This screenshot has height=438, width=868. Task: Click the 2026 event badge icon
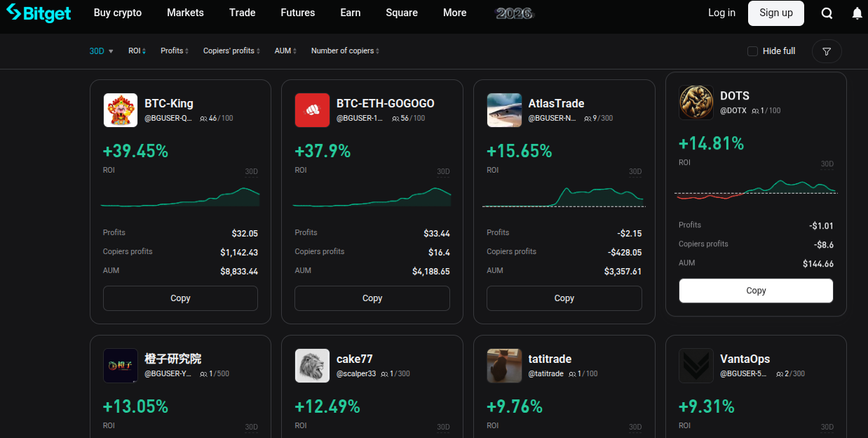[x=514, y=13]
